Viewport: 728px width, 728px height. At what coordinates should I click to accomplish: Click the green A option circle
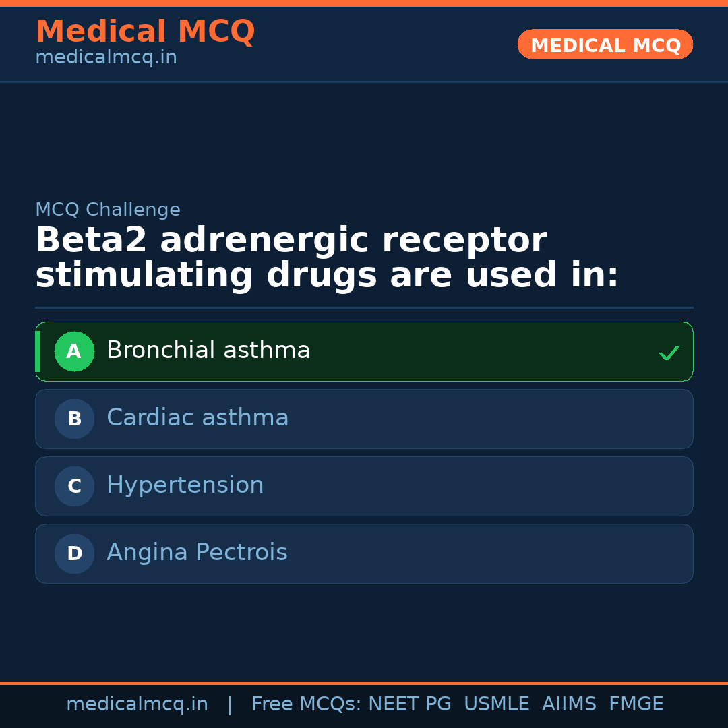(x=74, y=351)
